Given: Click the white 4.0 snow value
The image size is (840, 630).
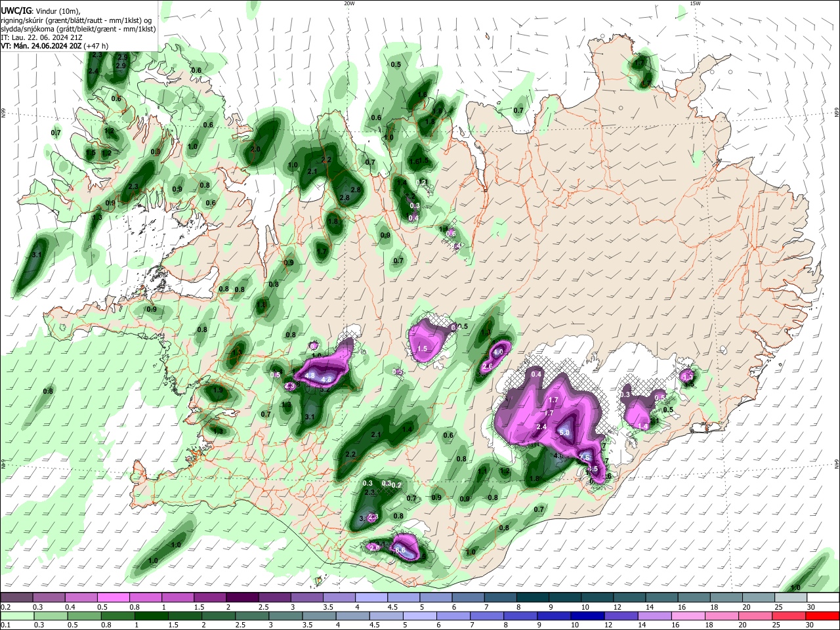Looking at the screenshot, I should click(498, 352).
